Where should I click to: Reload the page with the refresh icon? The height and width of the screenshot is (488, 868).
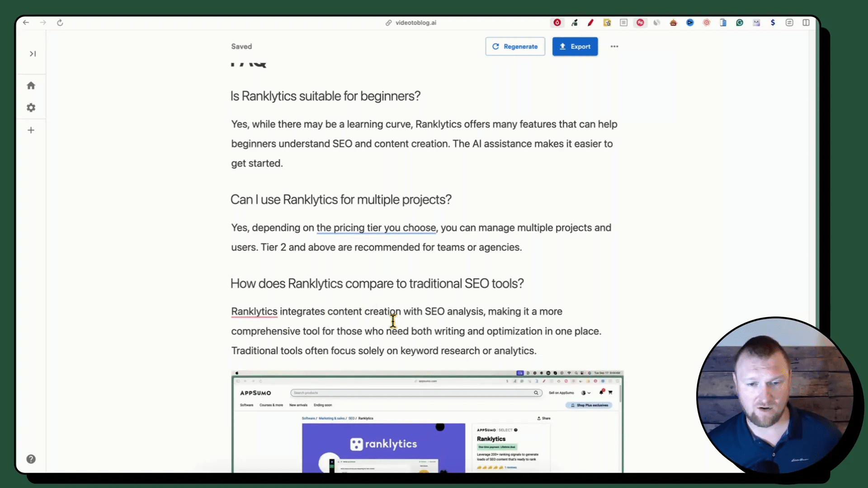60,23
